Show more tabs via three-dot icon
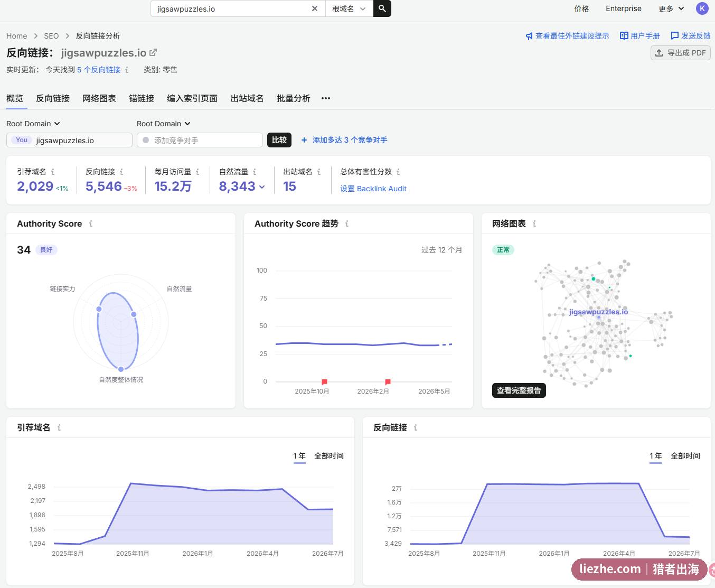 pos(326,98)
